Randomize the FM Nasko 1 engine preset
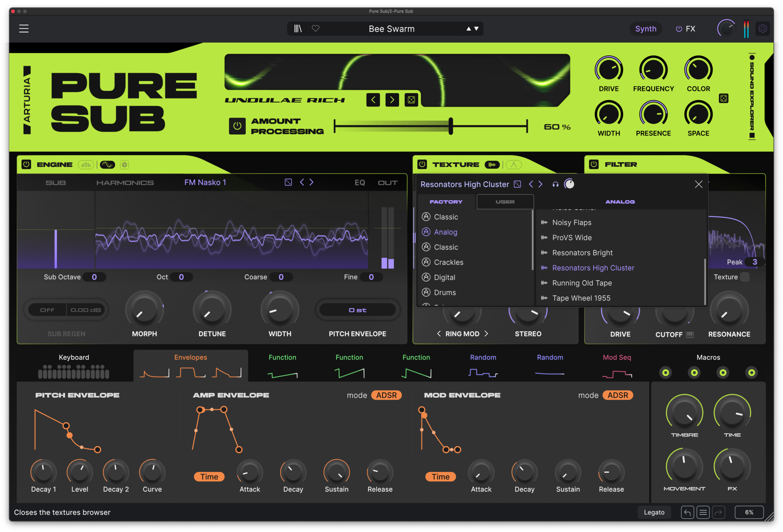 pos(288,182)
